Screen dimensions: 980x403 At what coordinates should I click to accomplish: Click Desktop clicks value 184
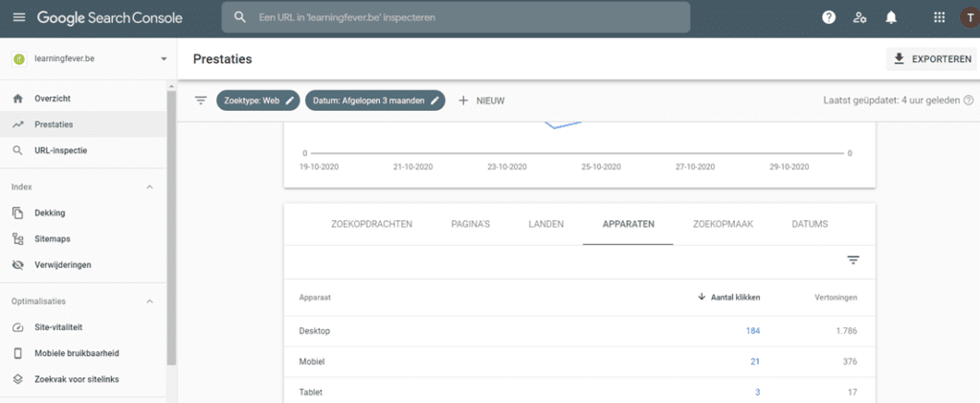(x=752, y=331)
